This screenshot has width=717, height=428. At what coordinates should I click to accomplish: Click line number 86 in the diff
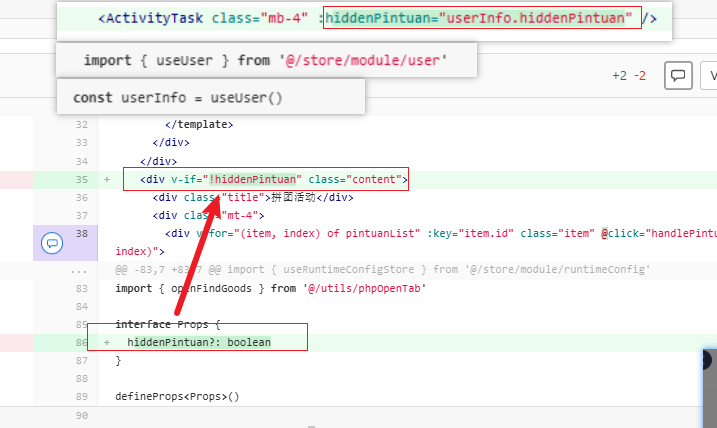pos(82,342)
